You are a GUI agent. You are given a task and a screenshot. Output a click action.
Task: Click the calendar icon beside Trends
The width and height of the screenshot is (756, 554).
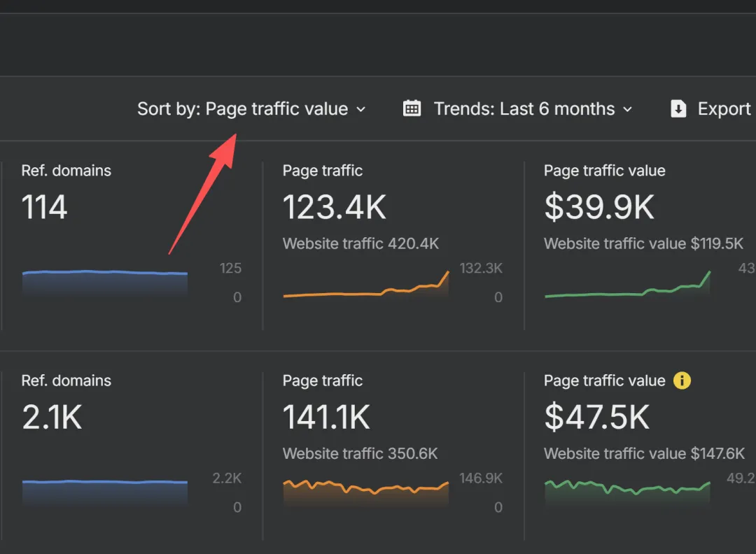412,109
